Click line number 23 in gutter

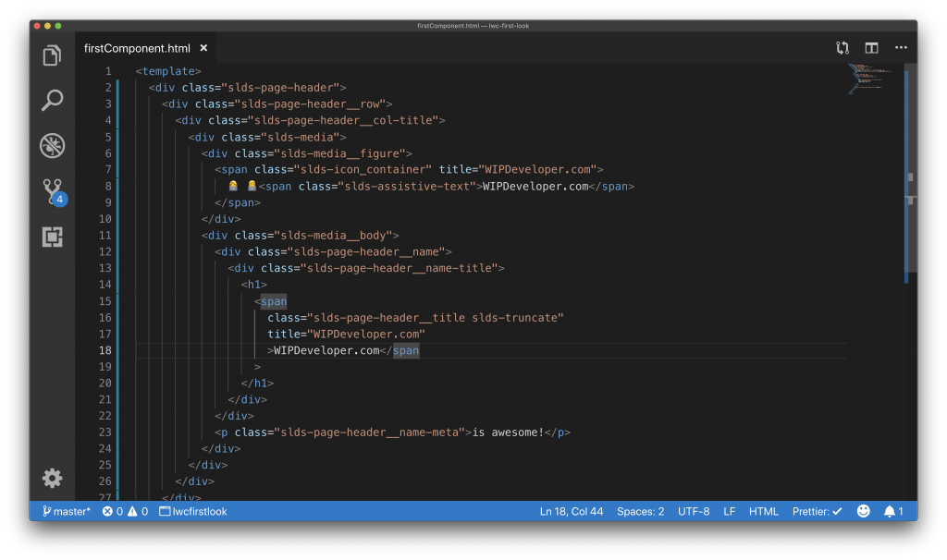coord(105,432)
